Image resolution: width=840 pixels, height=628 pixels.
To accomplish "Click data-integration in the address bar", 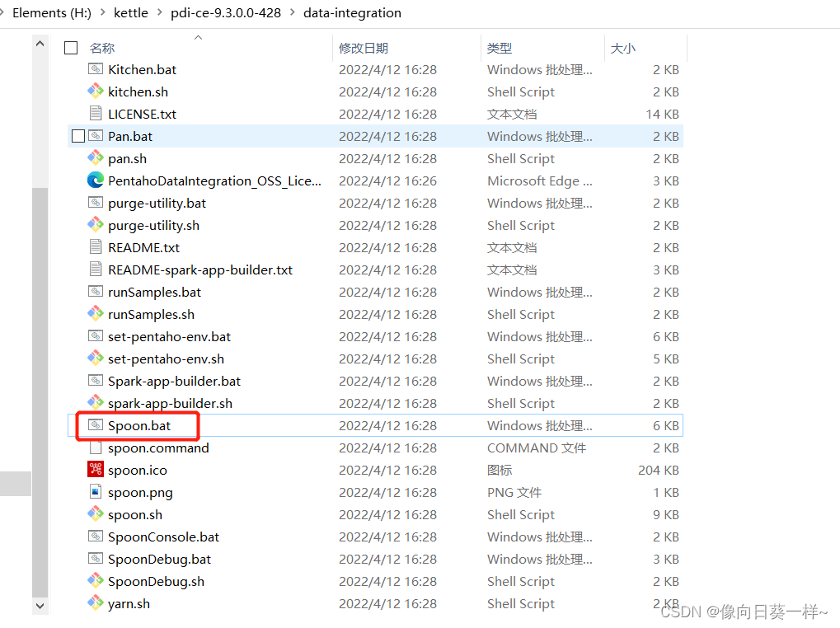I will pyautogui.click(x=352, y=13).
